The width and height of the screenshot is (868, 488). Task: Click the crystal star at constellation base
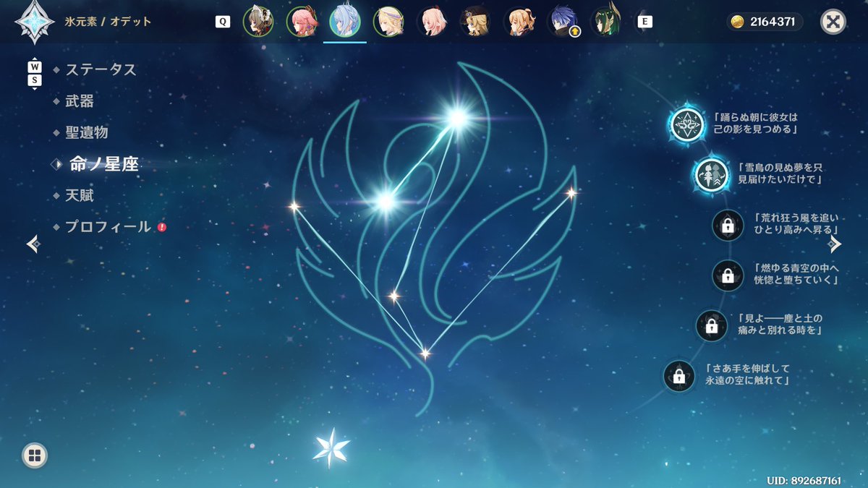pos(331,448)
